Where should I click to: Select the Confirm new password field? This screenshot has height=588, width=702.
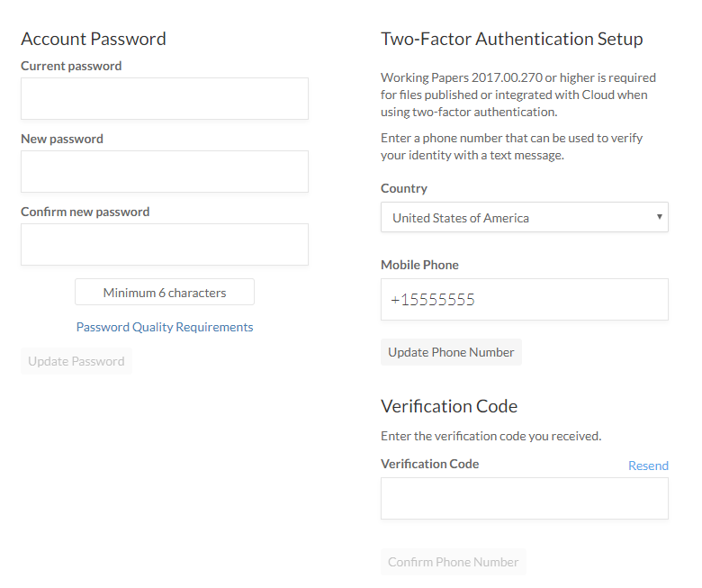[x=164, y=244]
